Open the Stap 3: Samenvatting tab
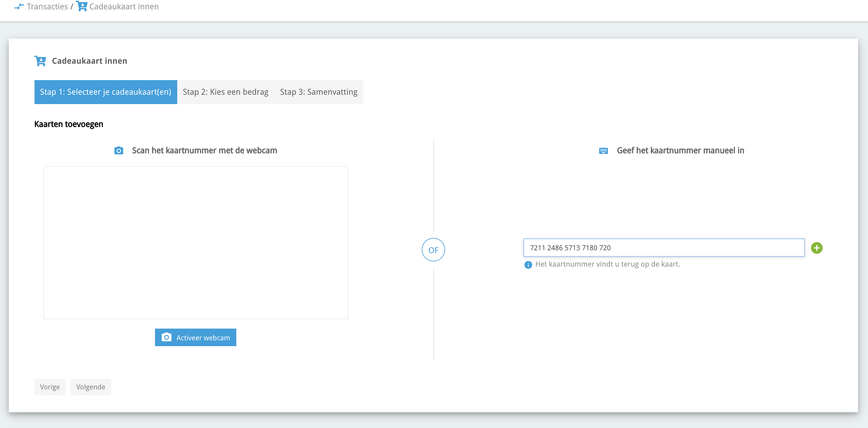This screenshot has height=428, width=868. pos(318,92)
